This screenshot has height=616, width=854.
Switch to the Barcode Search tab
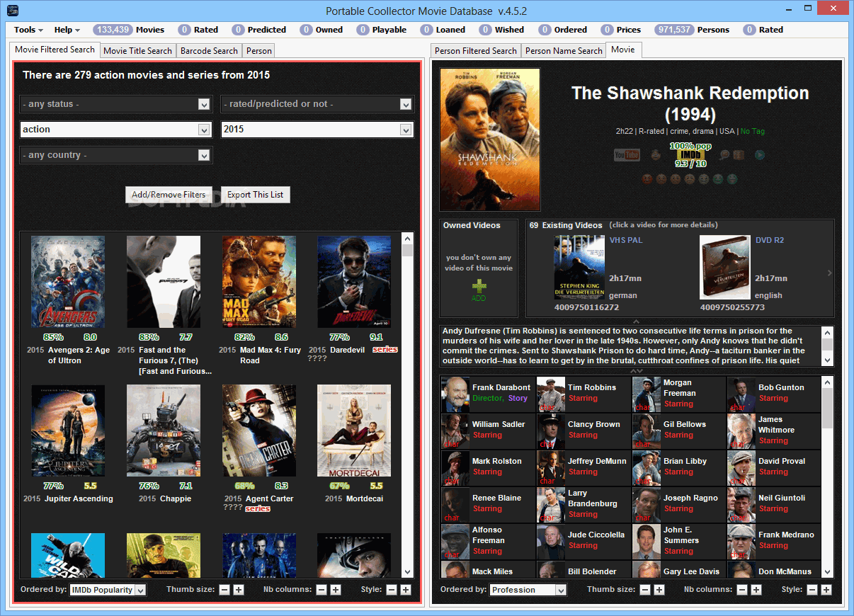209,51
